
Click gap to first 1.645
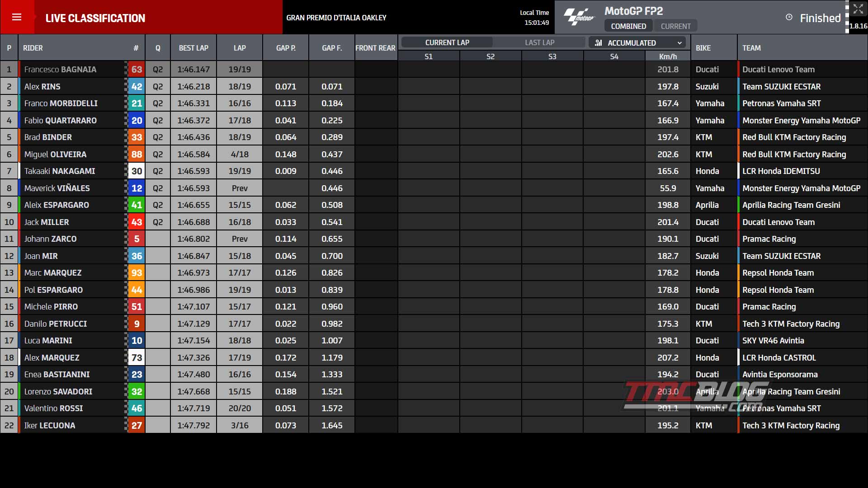click(x=332, y=426)
